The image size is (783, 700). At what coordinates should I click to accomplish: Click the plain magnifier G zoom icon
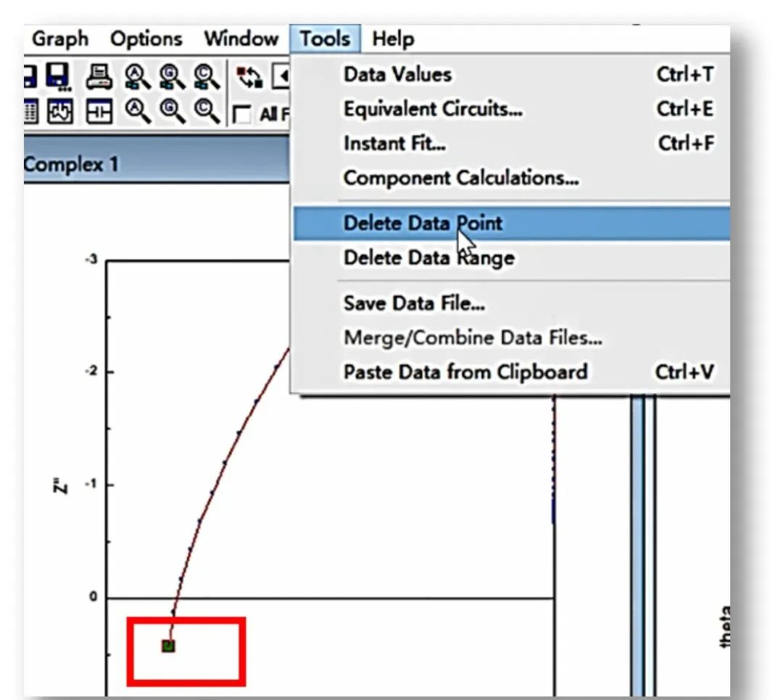point(172,110)
